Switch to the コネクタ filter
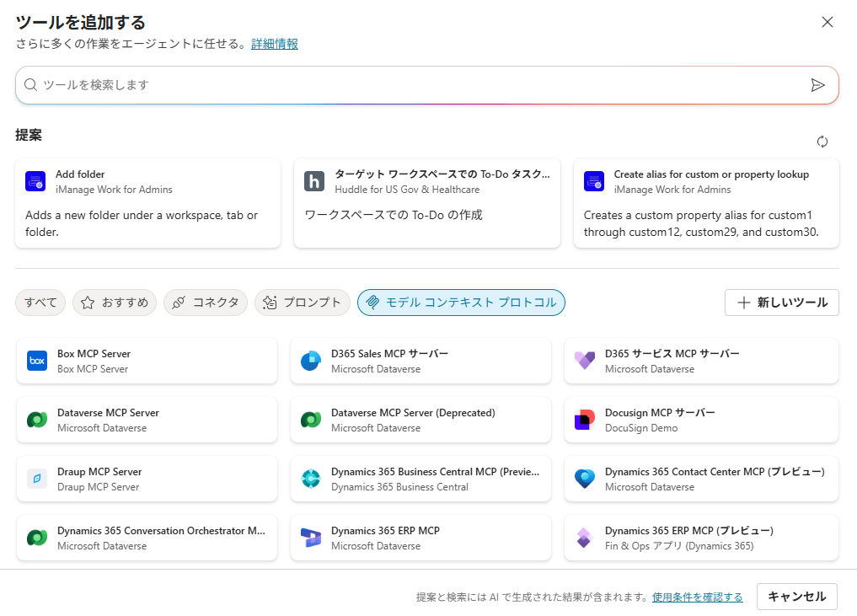 [206, 303]
